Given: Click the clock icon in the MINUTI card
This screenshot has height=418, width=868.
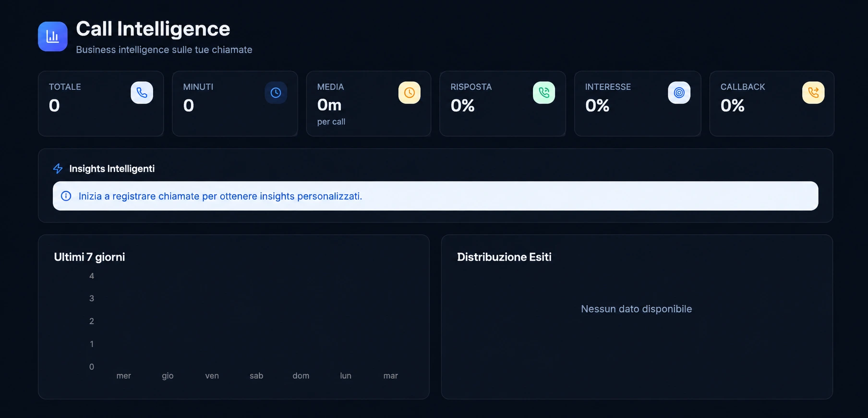Looking at the screenshot, I should tap(276, 93).
